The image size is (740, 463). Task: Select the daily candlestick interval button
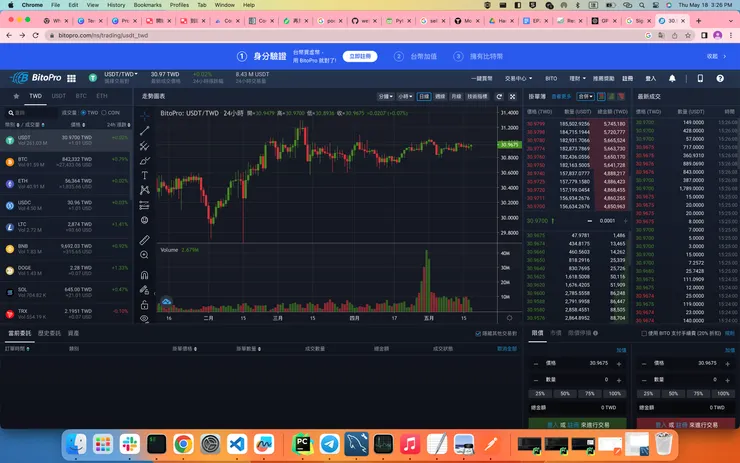pos(424,96)
